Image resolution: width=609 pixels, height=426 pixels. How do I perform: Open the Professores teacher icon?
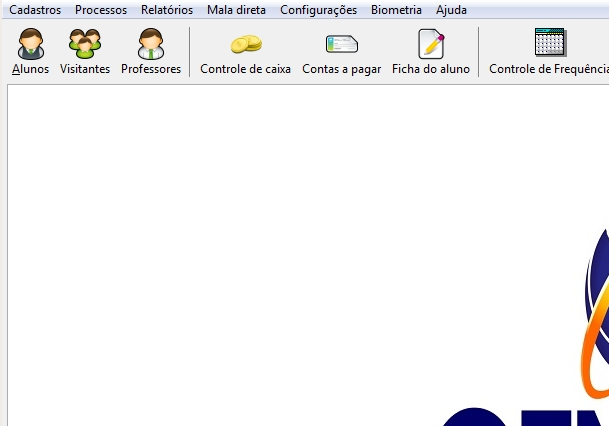tap(151, 44)
